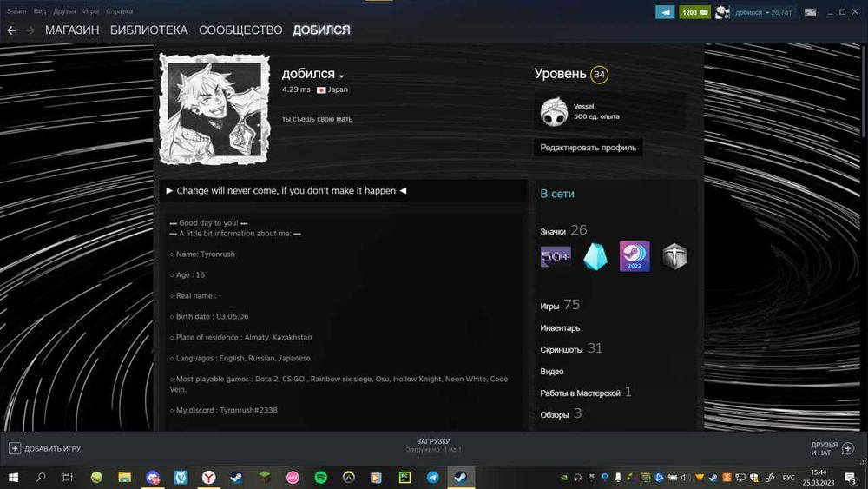
Task: Switch to Big Picture mode icon
Action: [810, 11]
